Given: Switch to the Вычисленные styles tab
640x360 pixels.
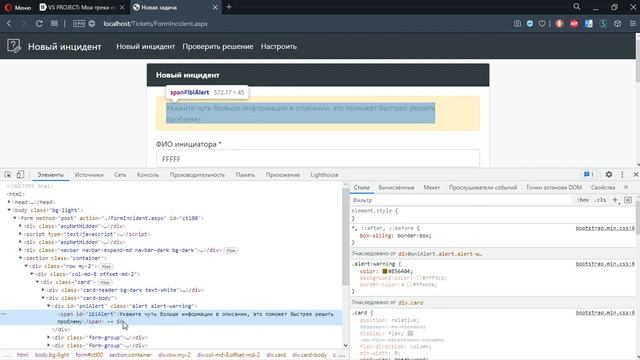Looking at the screenshot, I should pos(396,188).
